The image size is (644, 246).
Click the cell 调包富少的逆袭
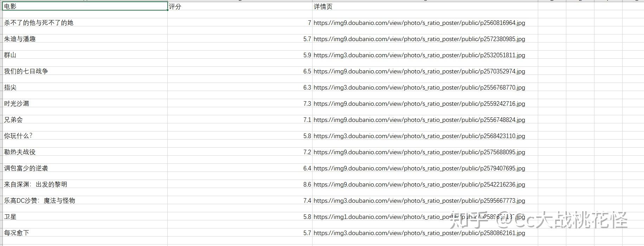[x=85, y=168]
